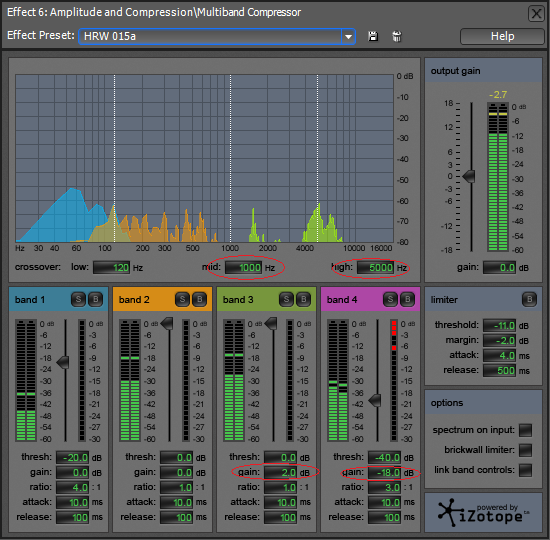The width and height of the screenshot is (550, 540).
Task: Click band 2 gain value field
Action: point(176,473)
